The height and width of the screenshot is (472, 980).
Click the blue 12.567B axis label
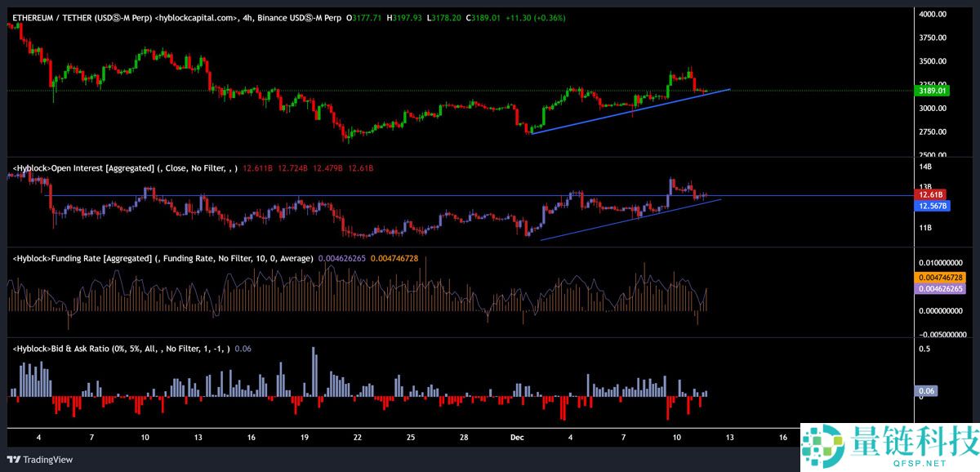pyautogui.click(x=932, y=207)
